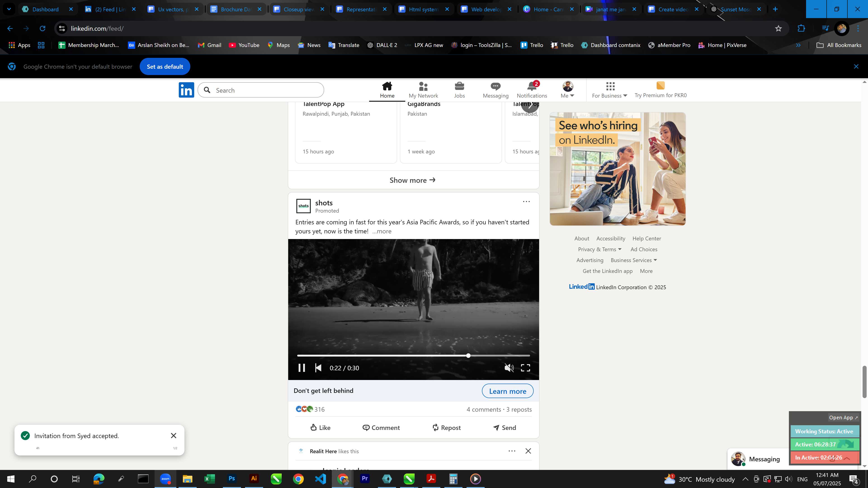Click the LinkedIn search field

point(261,90)
